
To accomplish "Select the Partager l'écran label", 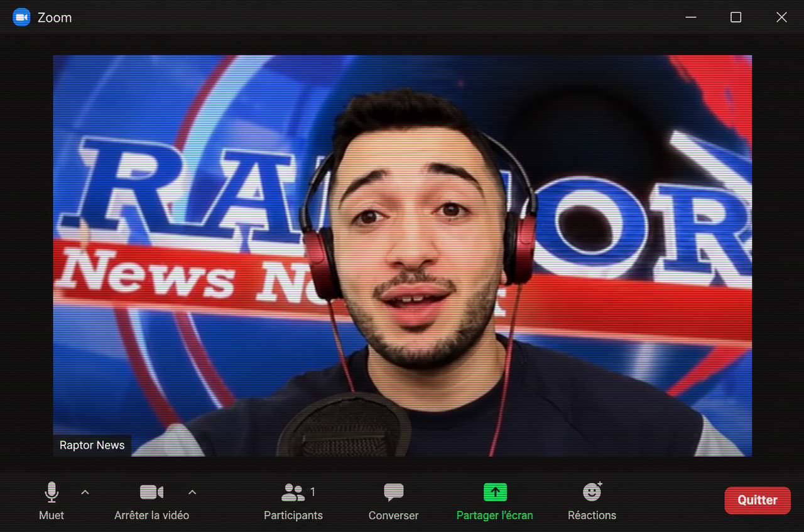I will point(495,515).
